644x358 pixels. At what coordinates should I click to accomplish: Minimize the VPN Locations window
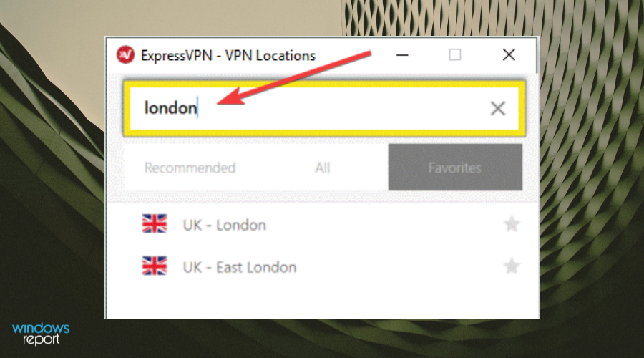(x=402, y=54)
